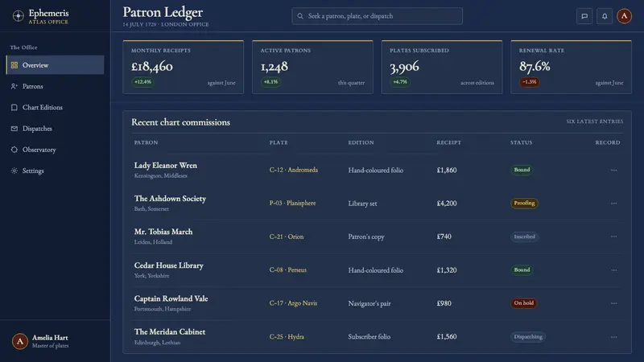Select patron name The Meridan Cabinet
The width and height of the screenshot is (644, 362).
(170, 332)
